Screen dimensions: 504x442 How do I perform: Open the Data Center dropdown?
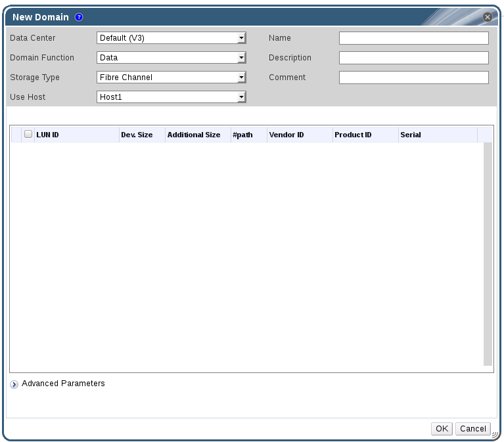click(171, 38)
